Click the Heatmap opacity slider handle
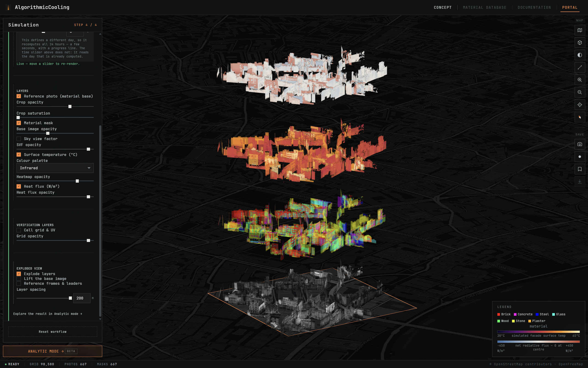The width and height of the screenshot is (588, 368). [x=77, y=181]
